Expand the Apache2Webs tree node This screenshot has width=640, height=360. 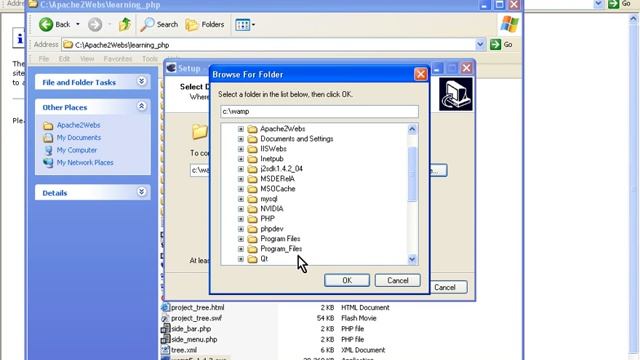(241, 129)
